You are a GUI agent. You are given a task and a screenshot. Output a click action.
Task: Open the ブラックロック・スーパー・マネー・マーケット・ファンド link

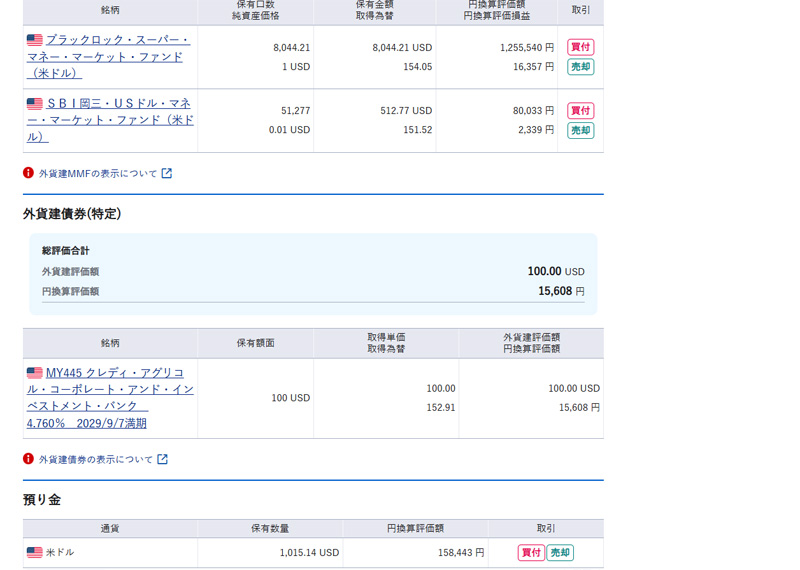click(x=110, y=56)
